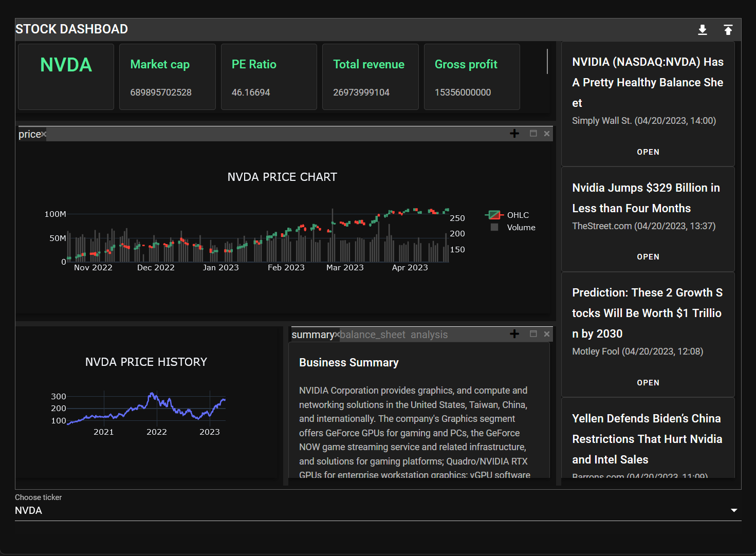Click the Total revenue value 26973999104
The height and width of the screenshot is (556, 756).
[x=361, y=92]
